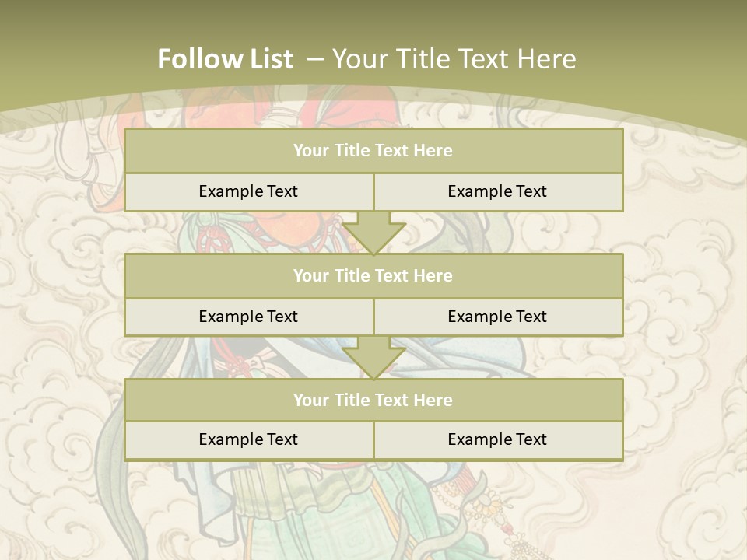Click "Your Title Text Here" in slide heading

(x=454, y=59)
